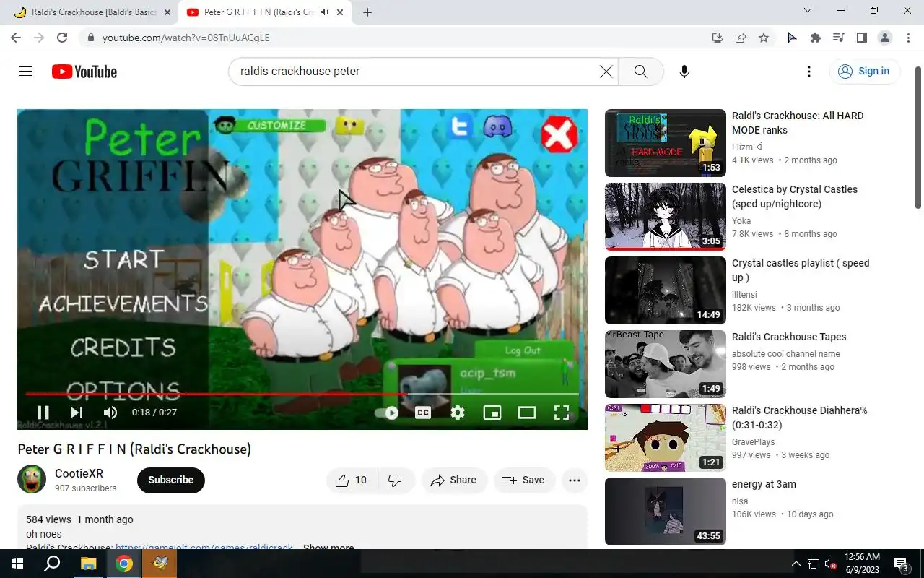Mute the tab via its speaker icon
The height and width of the screenshot is (578, 924).
click(x=325, y=12)
